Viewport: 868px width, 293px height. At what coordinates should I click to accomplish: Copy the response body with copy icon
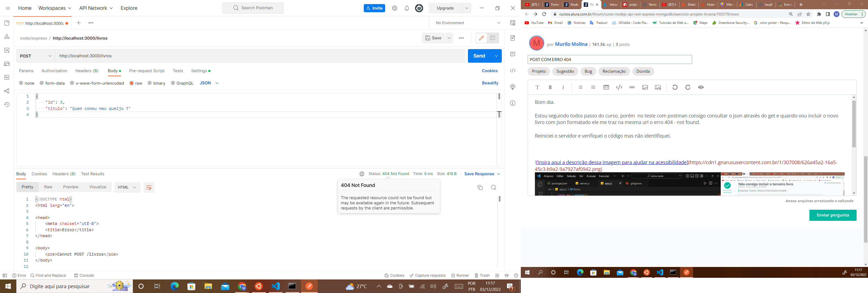point(480,187)
